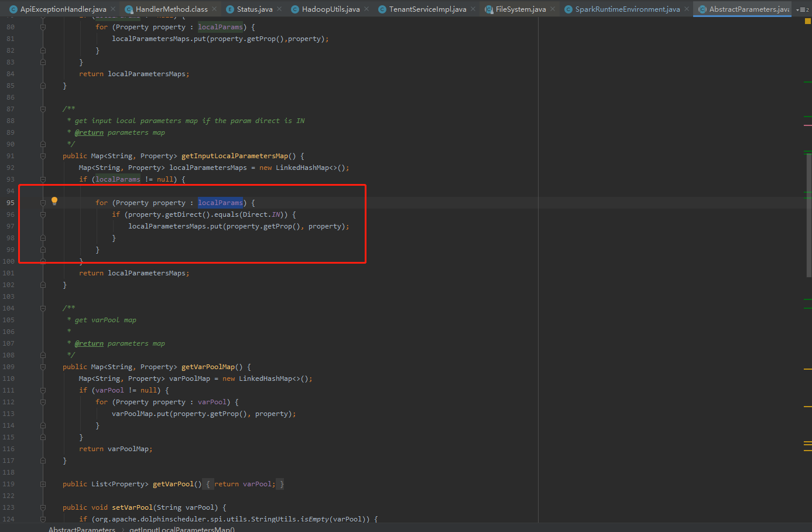Click the getInputLocalParametersMap method name

[x=235, y=156]
